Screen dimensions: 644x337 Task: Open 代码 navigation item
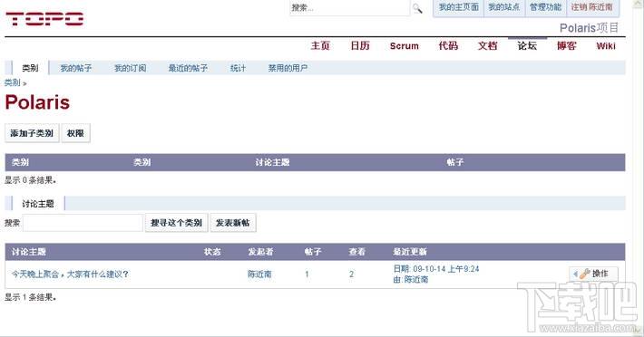click(448, 45)
